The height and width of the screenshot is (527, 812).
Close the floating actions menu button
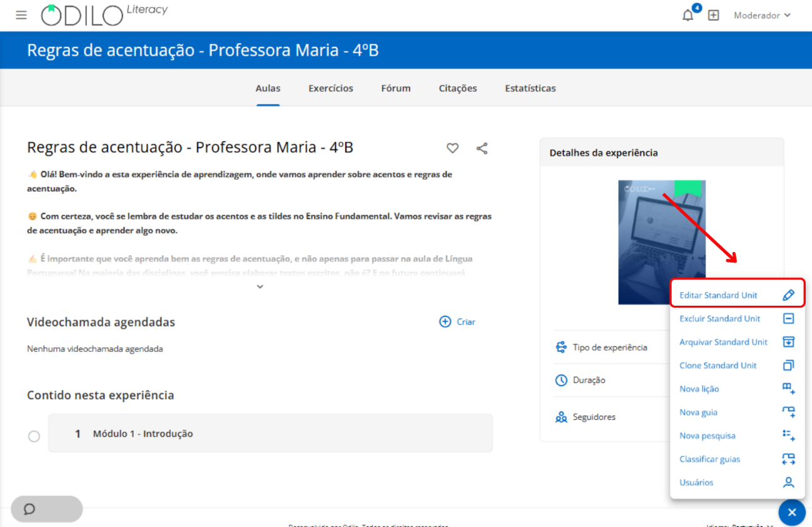[x=792, y=513]
